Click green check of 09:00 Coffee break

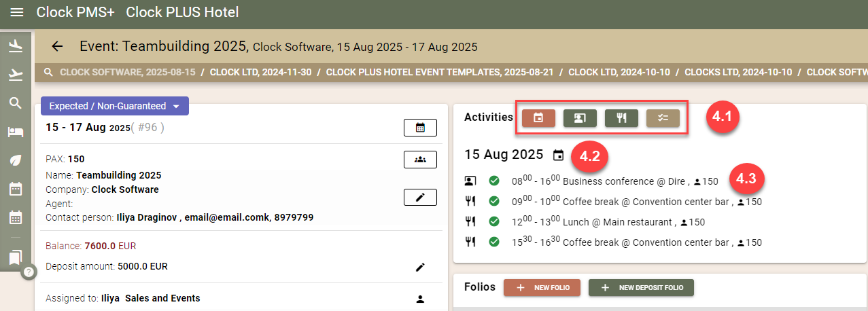point(494,202)
